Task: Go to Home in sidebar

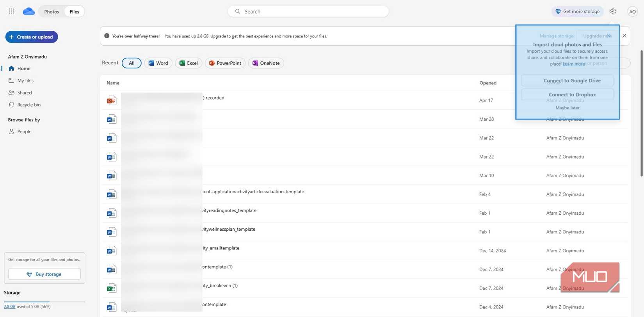Action: pos(23,68)
